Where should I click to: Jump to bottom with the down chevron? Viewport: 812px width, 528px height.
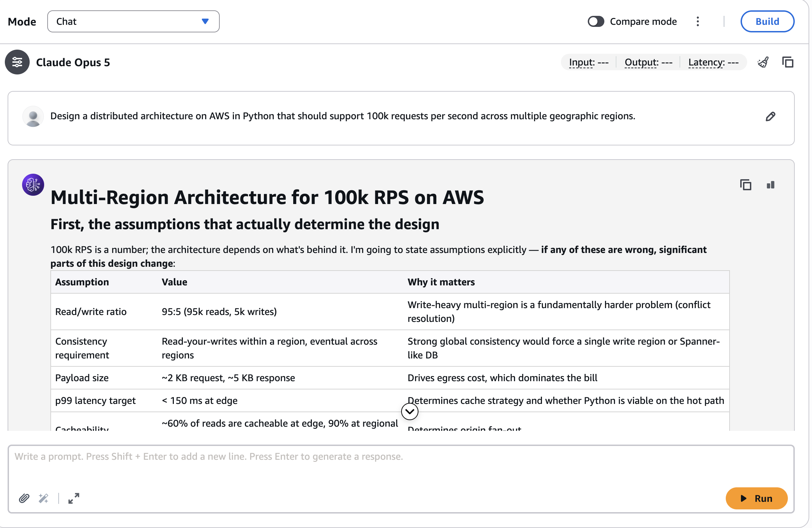(x=410, y=412)
